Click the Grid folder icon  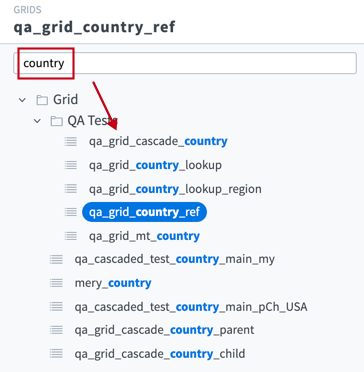42,100
